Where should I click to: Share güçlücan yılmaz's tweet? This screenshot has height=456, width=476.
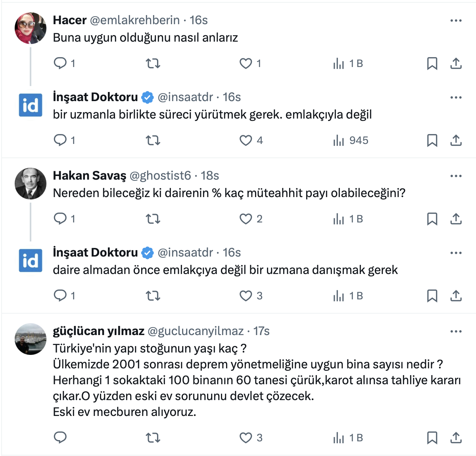[456, 438]
